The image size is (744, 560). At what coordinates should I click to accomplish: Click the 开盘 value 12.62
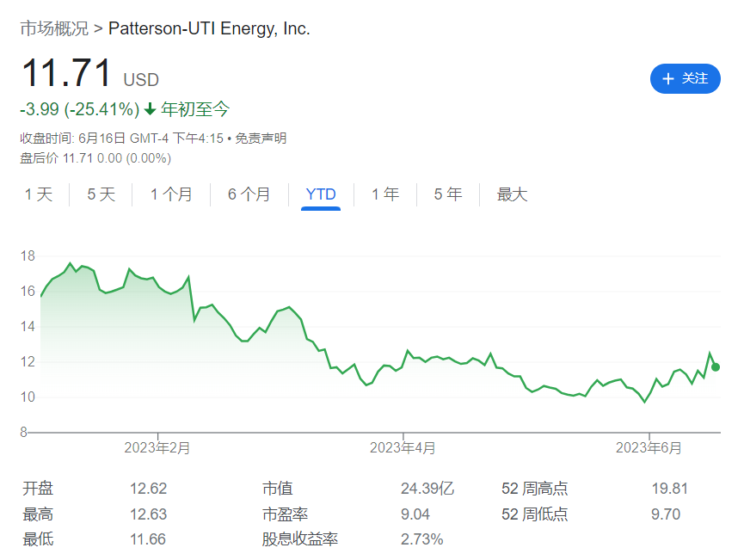point(149,489)
